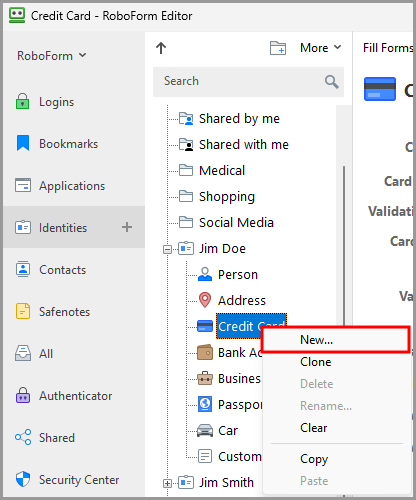Choose Clone from context menu
The height and width of the screenshot is (500, 416).
336,362
